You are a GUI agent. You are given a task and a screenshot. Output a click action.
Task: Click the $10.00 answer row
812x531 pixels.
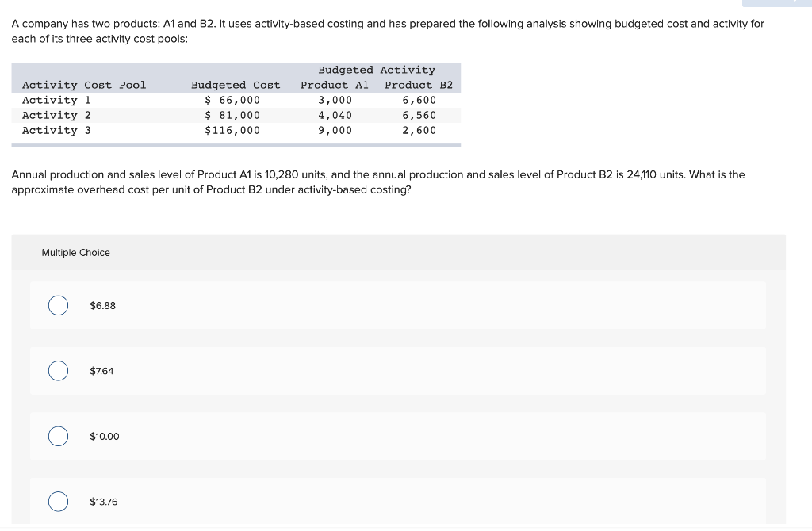point(396,436)
